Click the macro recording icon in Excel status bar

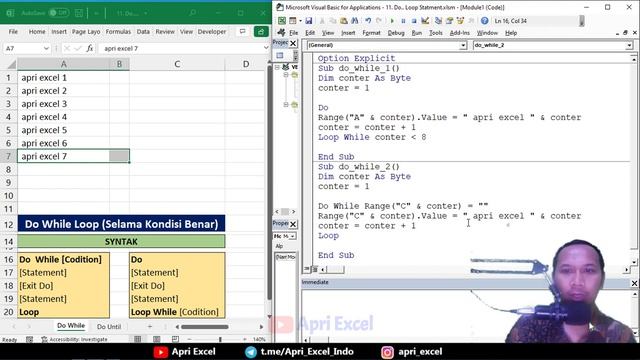pyautogui.click(x=29, y=339)
